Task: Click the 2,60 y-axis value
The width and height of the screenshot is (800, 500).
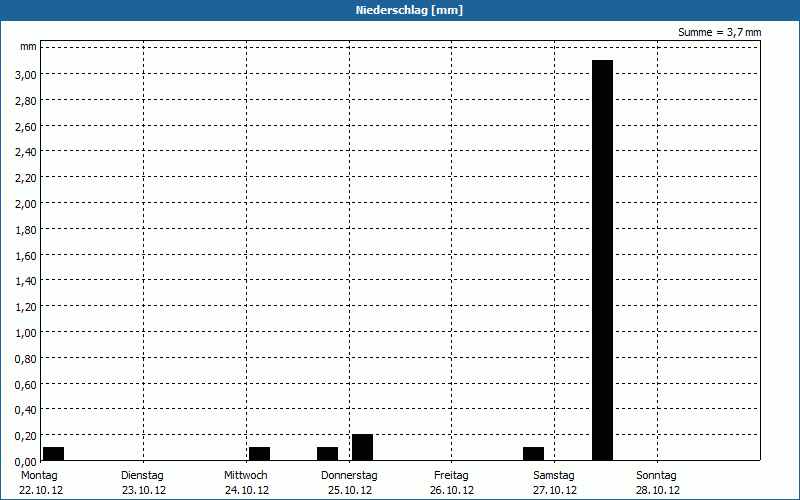Action: pyautogui.click(x=26, y=127)
